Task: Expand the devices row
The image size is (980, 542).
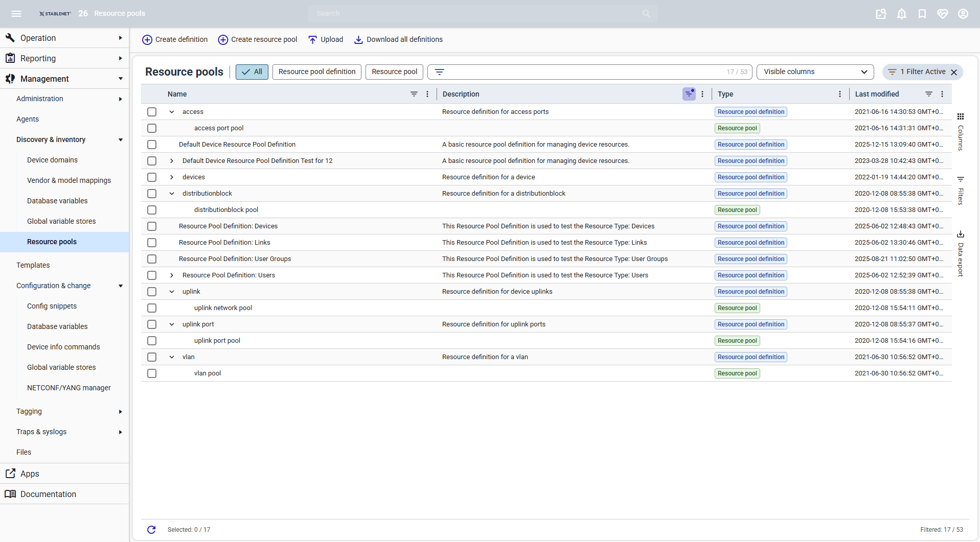Action: tap(172, 177)
